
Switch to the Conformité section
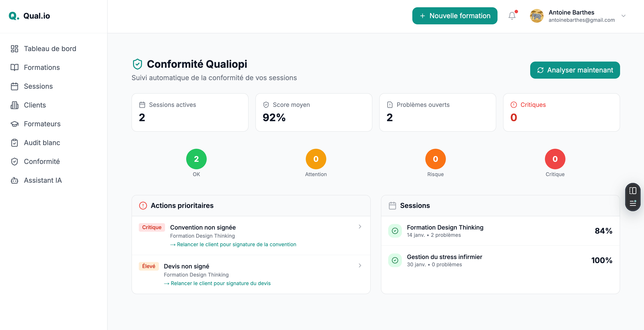41,161
